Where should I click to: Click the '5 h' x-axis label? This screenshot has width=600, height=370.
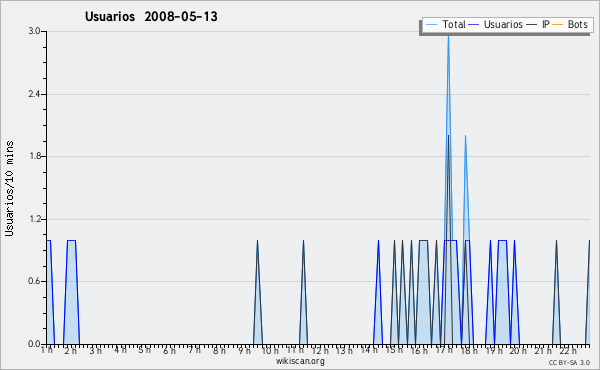pyautogui.click(x=144, y=350)
